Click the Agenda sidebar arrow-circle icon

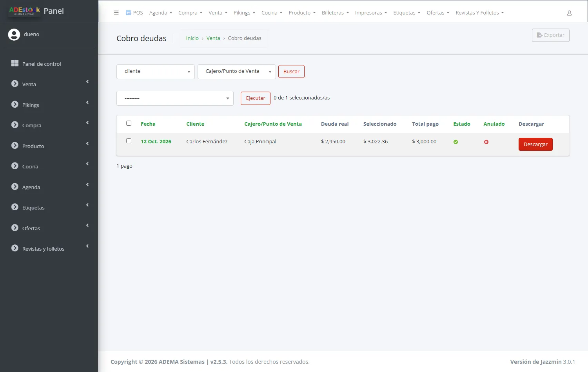coord(15,187)
